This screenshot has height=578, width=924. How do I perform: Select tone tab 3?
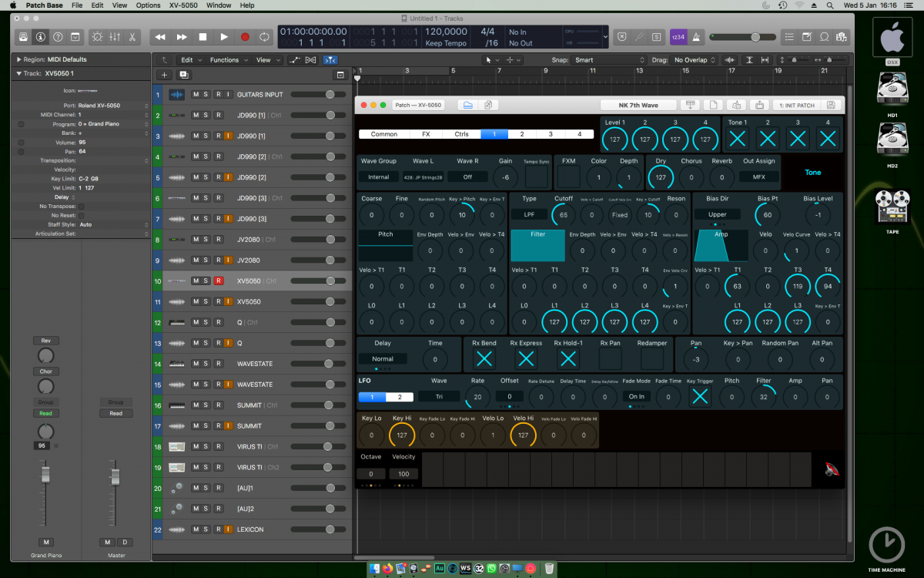click(551, 134)
